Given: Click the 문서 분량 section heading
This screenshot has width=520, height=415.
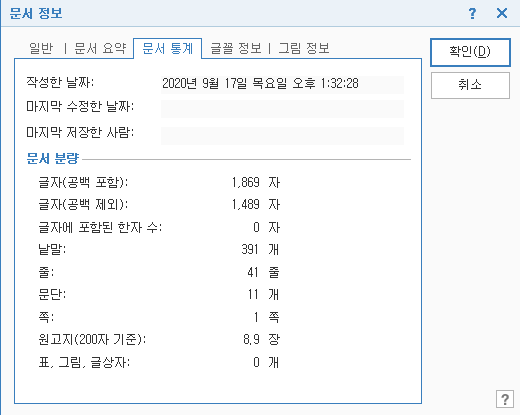Looking at the screenshot, I should point(53,159).
